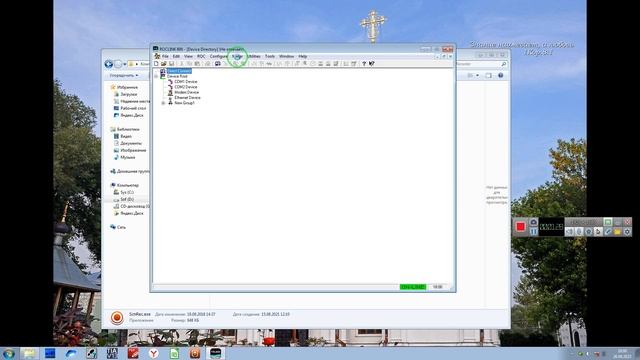
Task: Click Explorer forward navigation arrow
Action: [118, 64]
